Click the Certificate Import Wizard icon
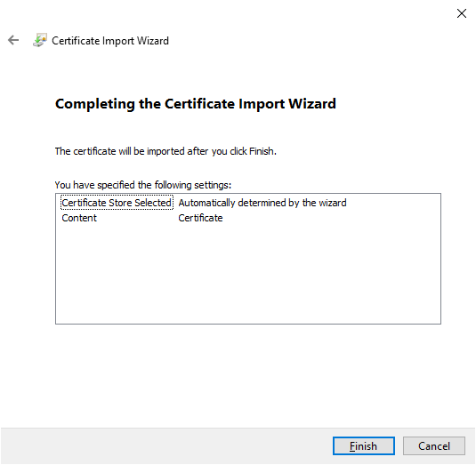476x465 pixels. 40,40
